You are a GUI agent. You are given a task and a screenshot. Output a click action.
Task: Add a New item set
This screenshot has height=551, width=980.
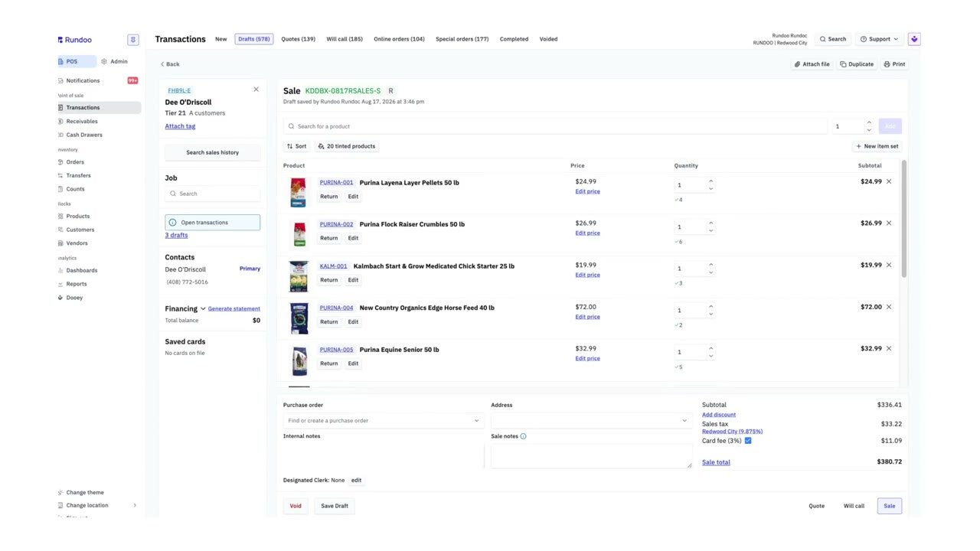(877, 146)
